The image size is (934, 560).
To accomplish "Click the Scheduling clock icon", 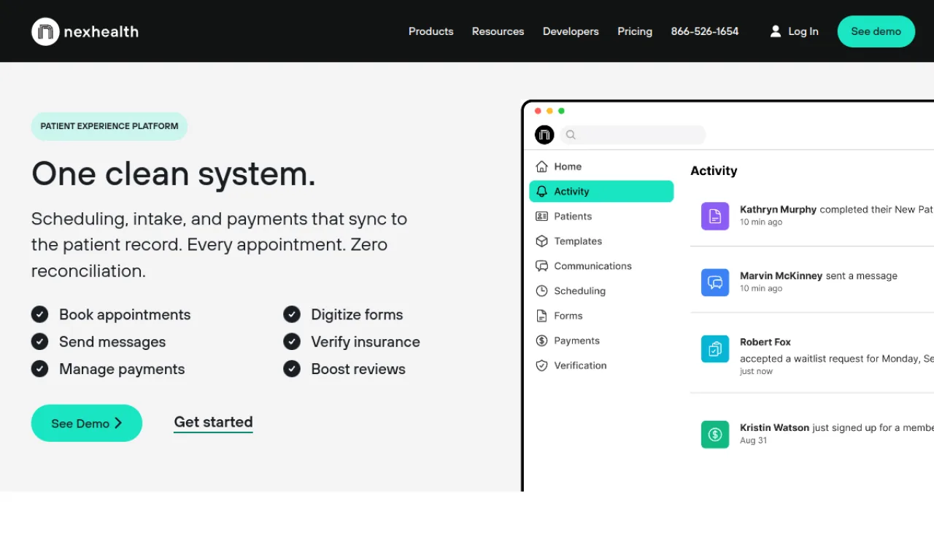I will (x=541, y=291).
